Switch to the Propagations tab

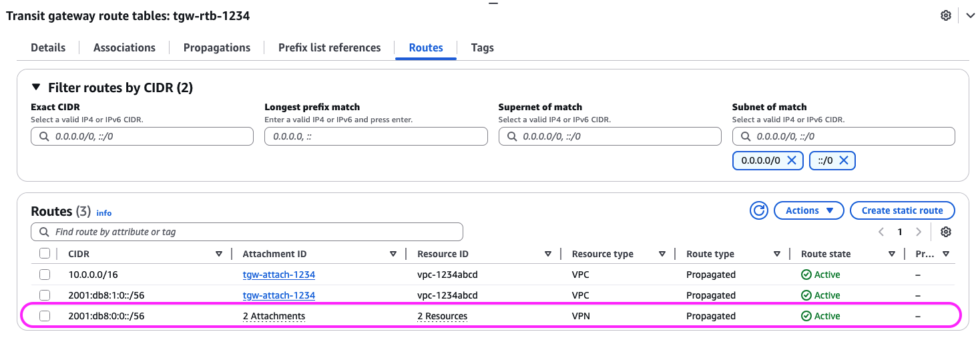click(x=217, y=47)
